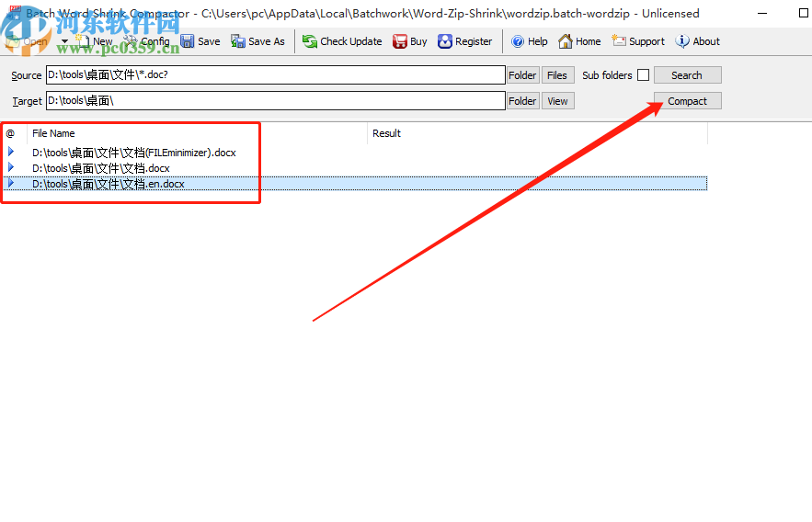Click the View button
The image size is (812, 522).
(557, 101)
